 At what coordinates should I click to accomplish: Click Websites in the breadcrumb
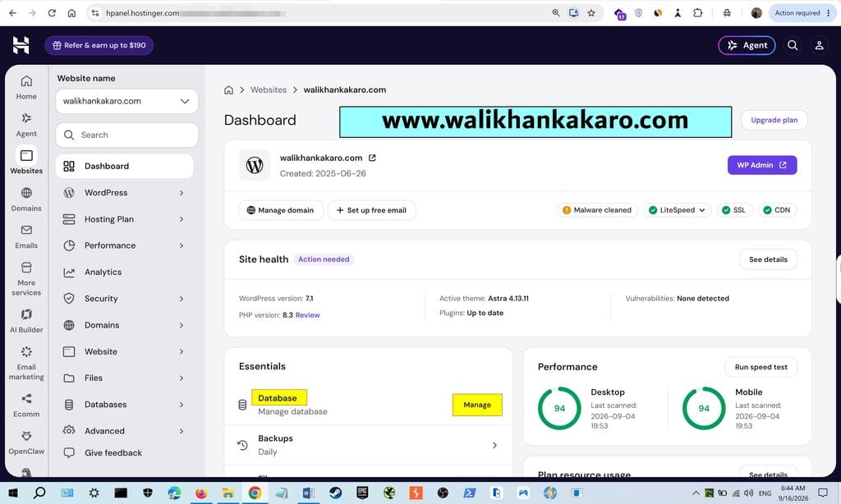[269, 90]
